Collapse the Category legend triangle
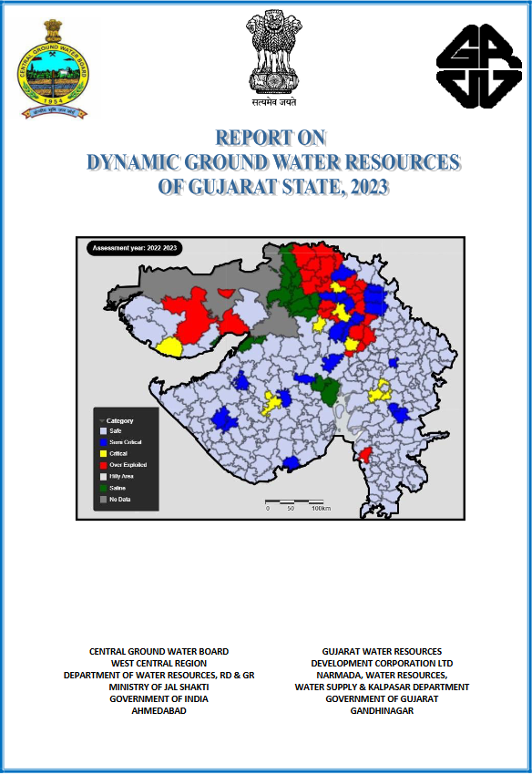 pyautogui.click(x=102, y=421)
